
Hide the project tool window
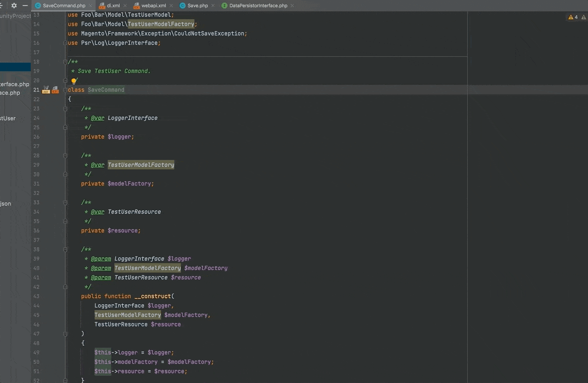click(x=25, y=6)
